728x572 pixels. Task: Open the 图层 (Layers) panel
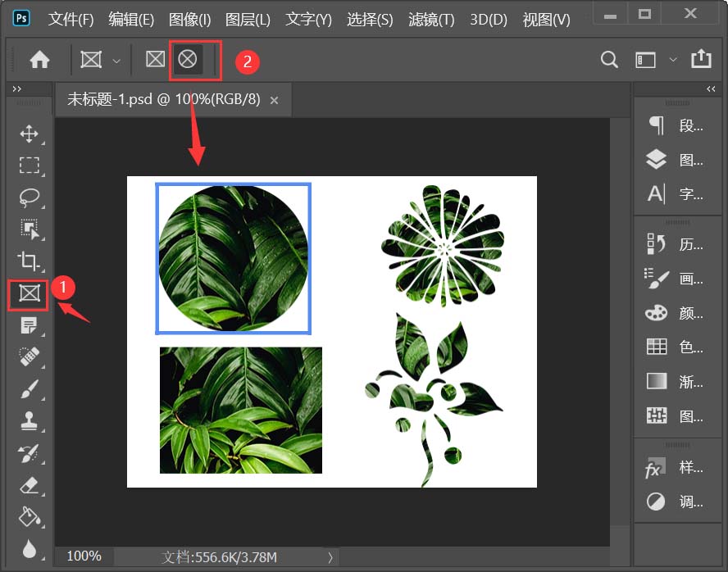[x=656, y=160]
